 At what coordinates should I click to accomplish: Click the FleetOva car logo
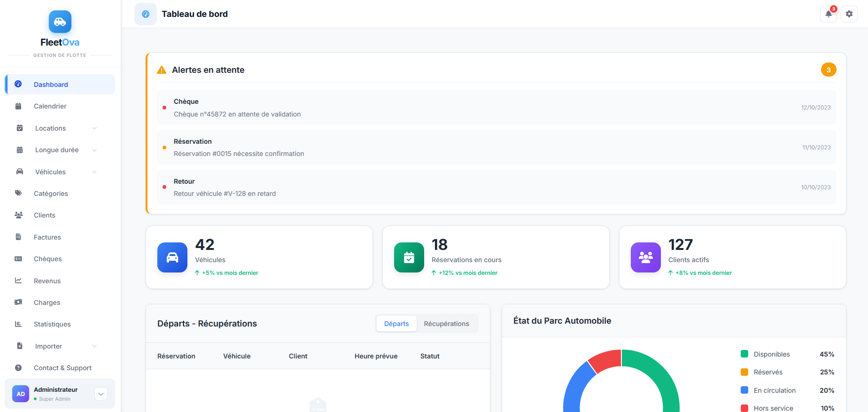pyautogui.click(x=60, y=22)
